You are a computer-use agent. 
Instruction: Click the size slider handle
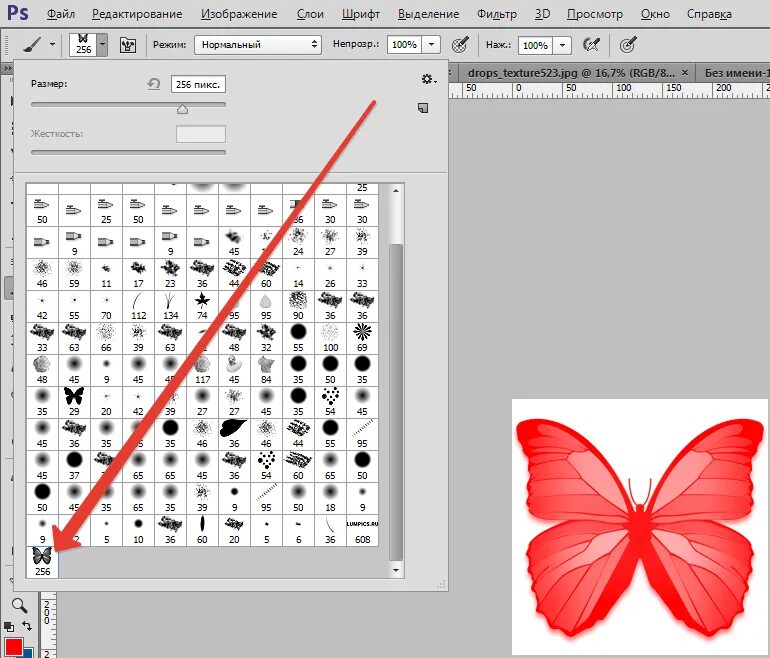182,109
